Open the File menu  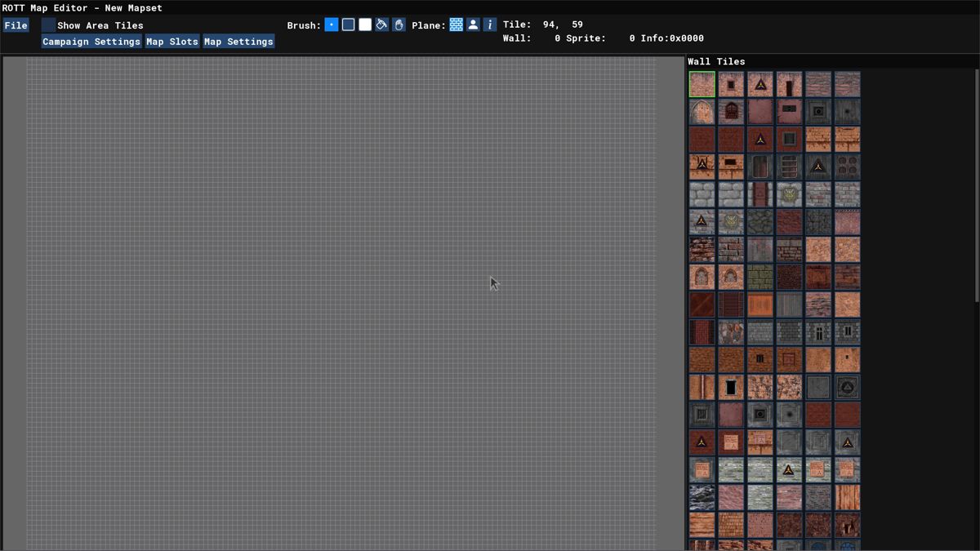[x=16, y=24]
